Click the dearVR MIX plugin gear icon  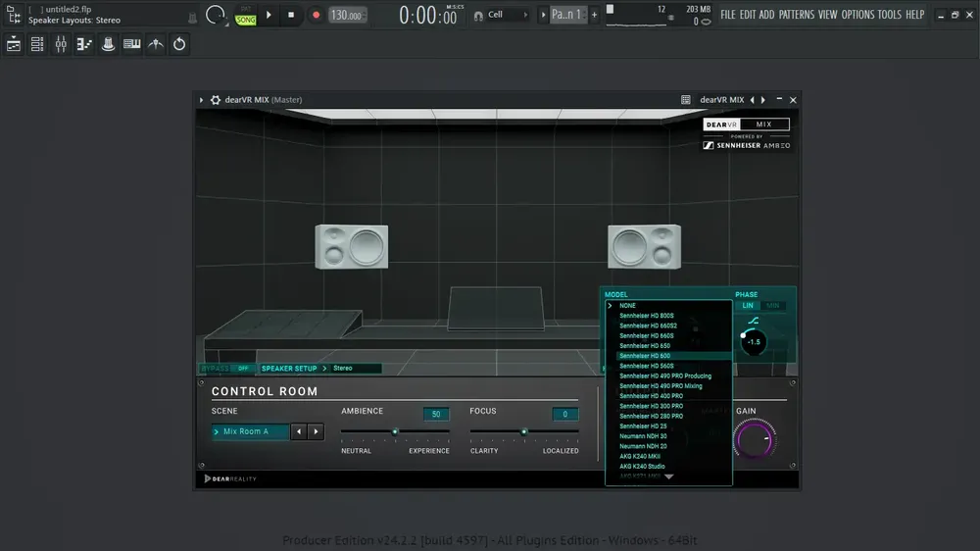pyautogui.click(x=216, y=100)
